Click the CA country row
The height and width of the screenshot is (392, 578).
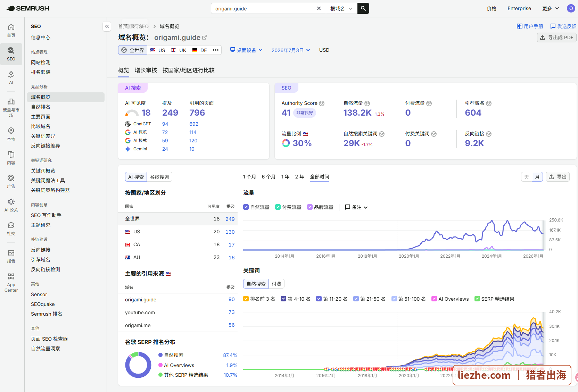pos(178,244)
